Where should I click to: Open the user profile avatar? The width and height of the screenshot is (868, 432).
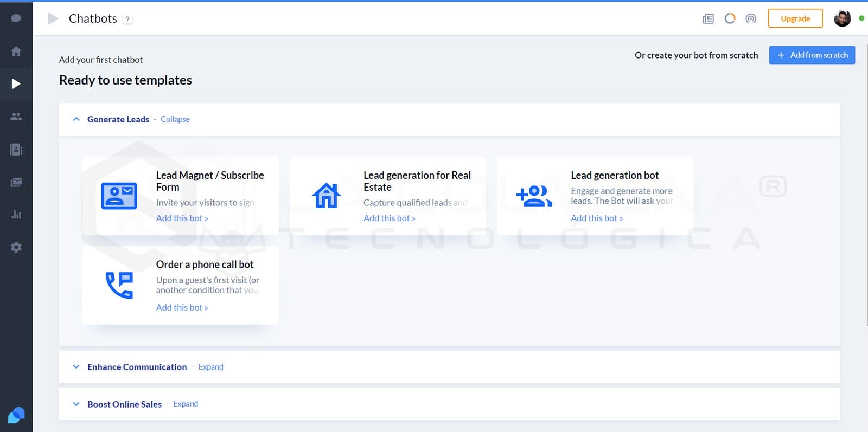click(x=842, y=18)
